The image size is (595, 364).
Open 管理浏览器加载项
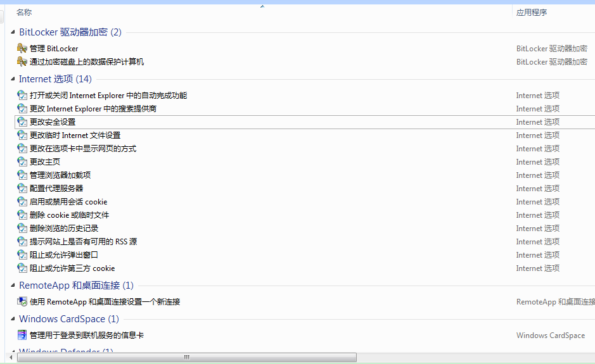click(60, 175)
